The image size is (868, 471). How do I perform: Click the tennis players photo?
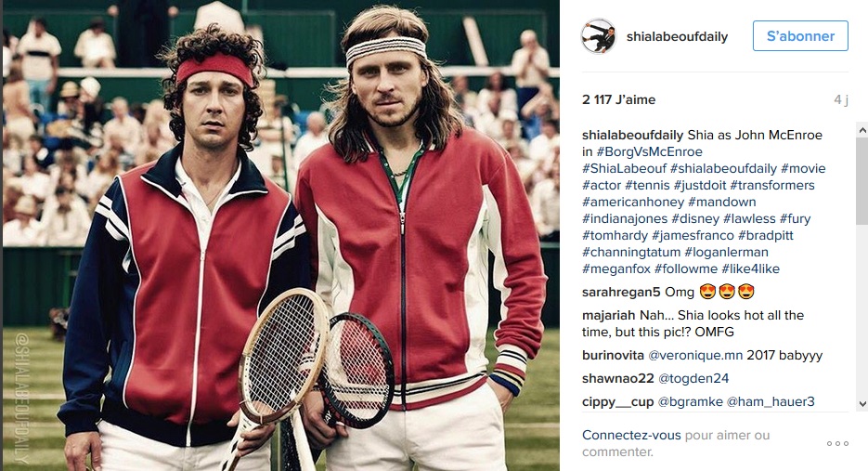(280, 236)
